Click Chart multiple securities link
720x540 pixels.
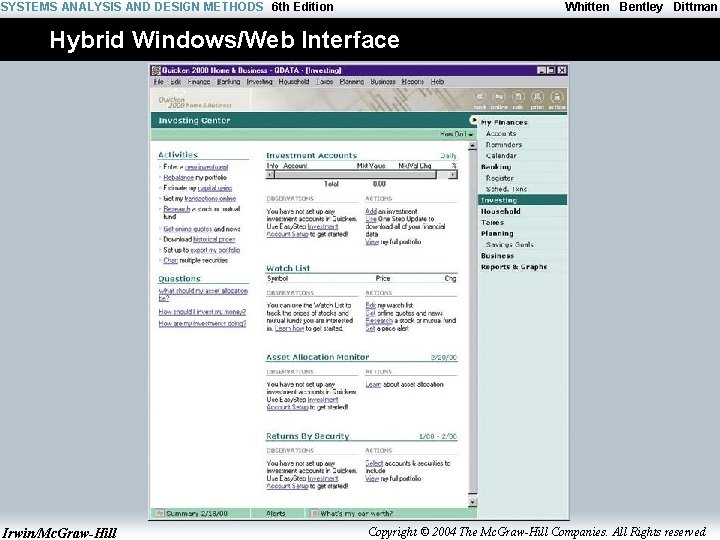[x=170, y=260]
